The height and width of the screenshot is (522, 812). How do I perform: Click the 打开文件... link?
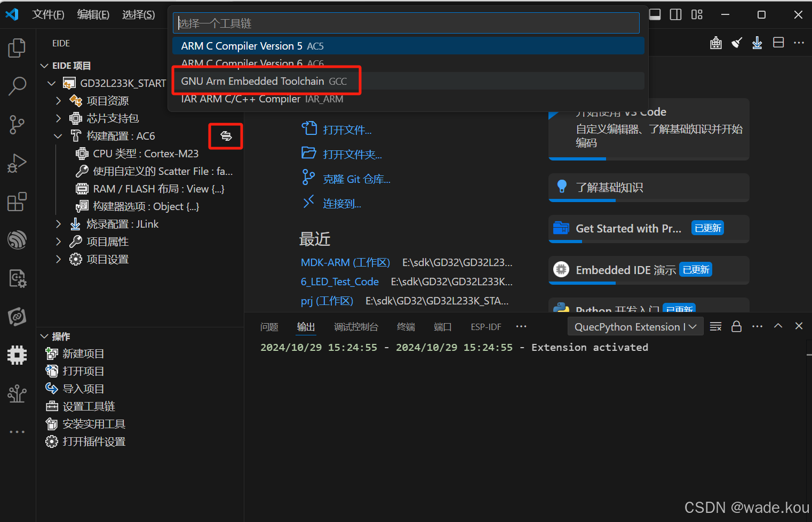347,130
